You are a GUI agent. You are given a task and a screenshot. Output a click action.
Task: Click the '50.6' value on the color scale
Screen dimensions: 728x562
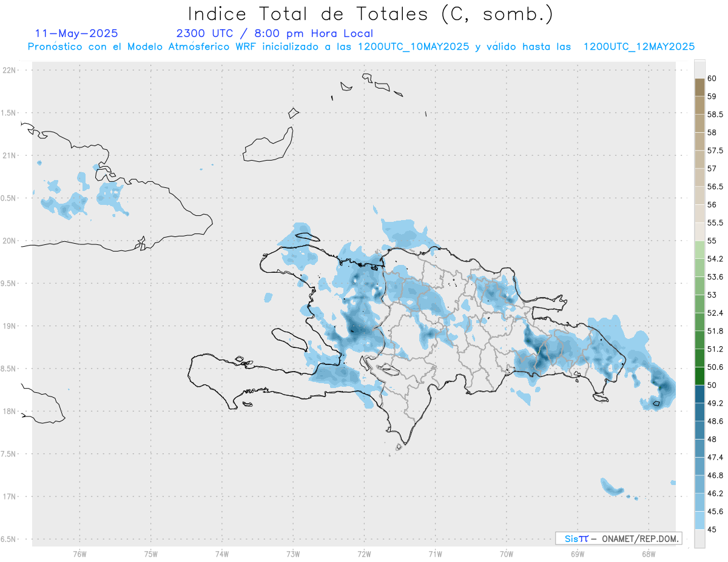click(x=715, y=367)
